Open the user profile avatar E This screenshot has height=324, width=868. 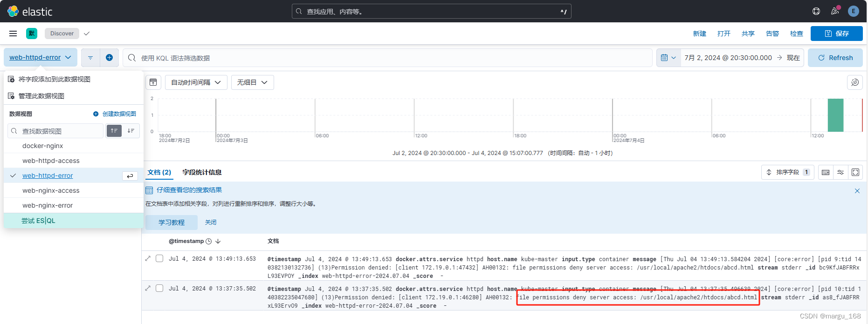(854, 11)
